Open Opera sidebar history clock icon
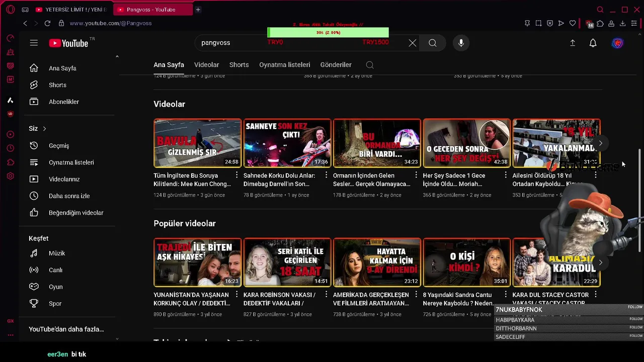Viewport: 644px width, 362px height. (x=10, y=148)
